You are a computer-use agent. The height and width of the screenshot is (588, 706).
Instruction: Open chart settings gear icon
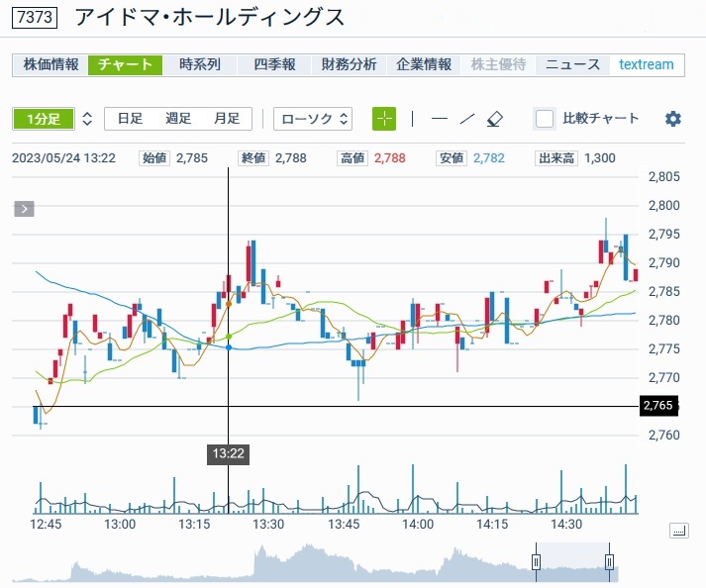tap(673, 119)
